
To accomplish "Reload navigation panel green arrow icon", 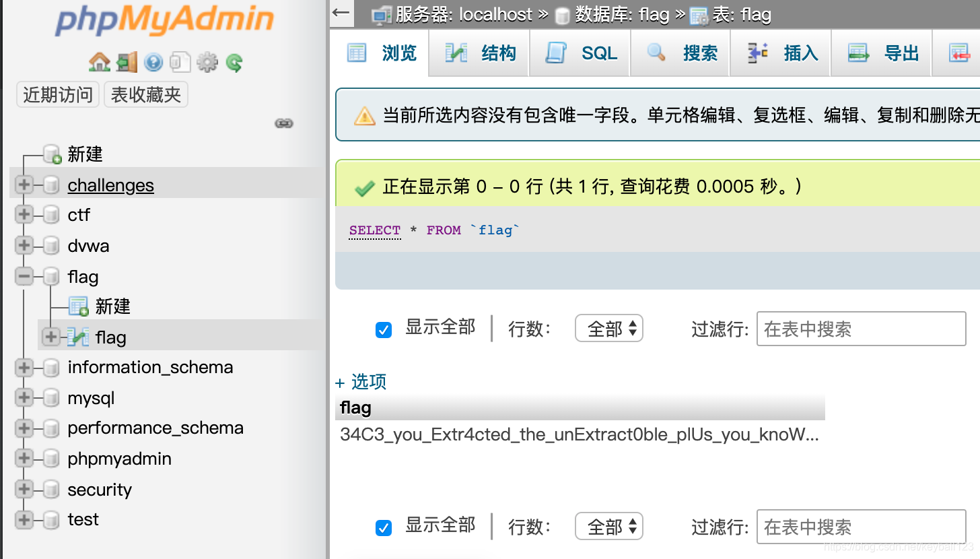I will [234, 63].
